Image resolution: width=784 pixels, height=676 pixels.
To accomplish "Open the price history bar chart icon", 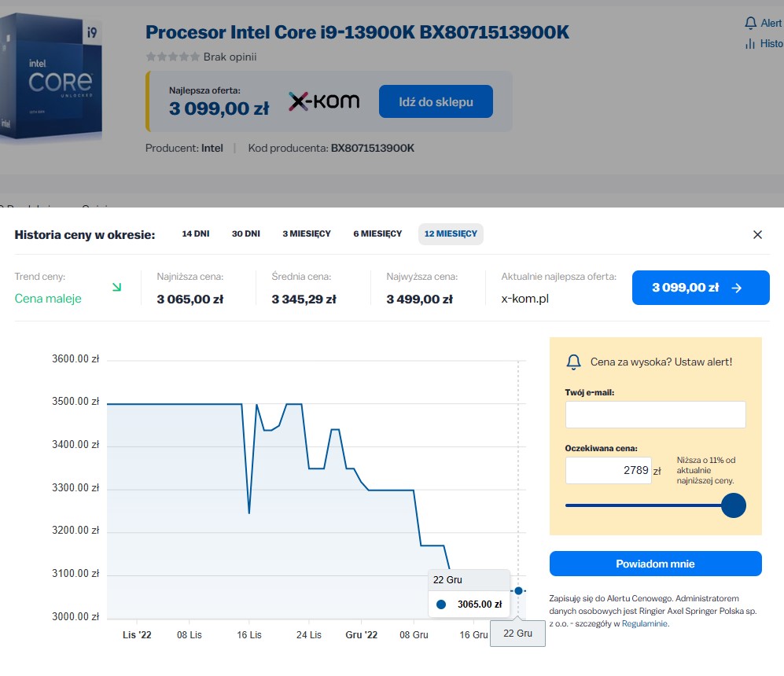I will 750,44.
